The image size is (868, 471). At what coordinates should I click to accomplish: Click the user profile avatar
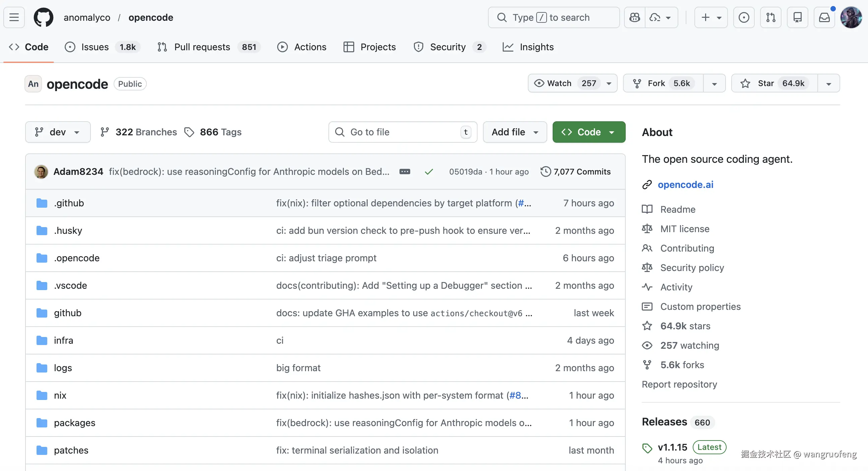click(x=851, y=17)
